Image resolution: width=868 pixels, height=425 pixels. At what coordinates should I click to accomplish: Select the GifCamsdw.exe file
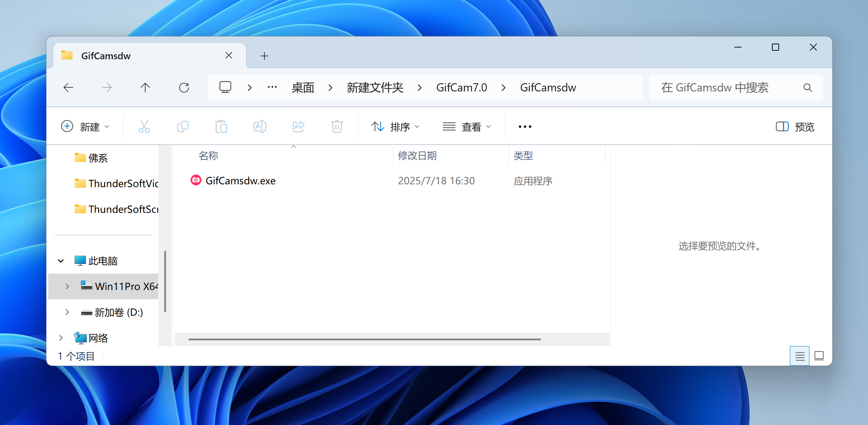pos(240,181)
